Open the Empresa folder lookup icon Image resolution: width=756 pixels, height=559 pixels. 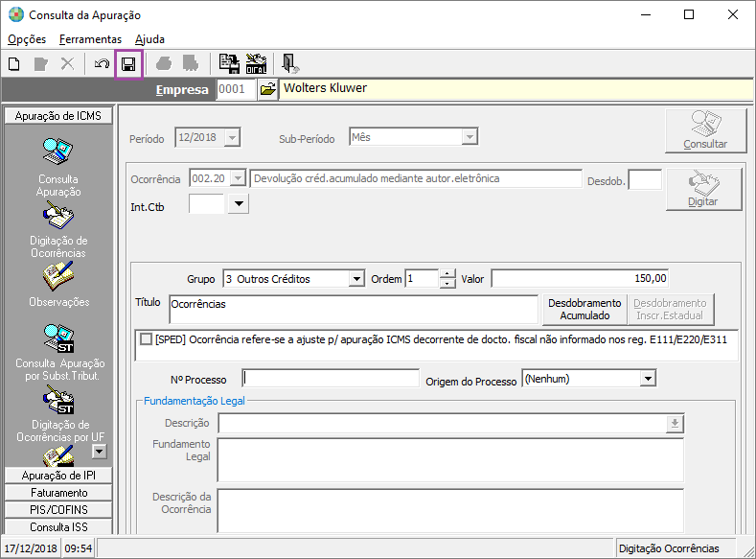tap(267, 89)
